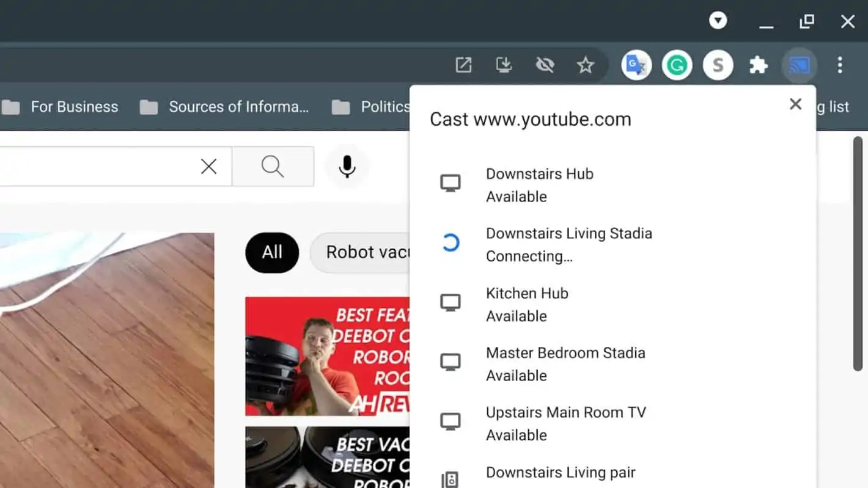Screen dimensions: 868x488
Task: Click the YouTube search magnifier button
Action: click(273, 166)
